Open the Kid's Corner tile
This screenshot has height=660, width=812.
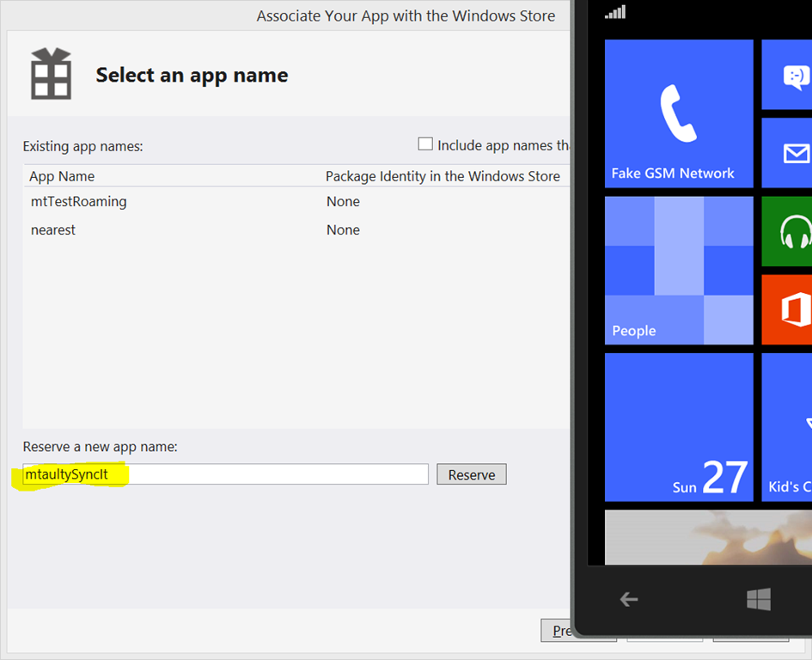point(786,427)
